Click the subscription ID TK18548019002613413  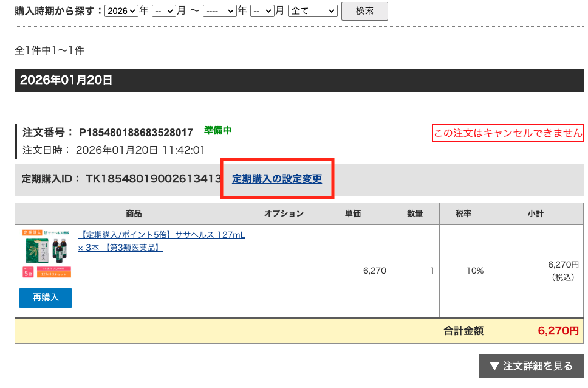tap(153, 179)
